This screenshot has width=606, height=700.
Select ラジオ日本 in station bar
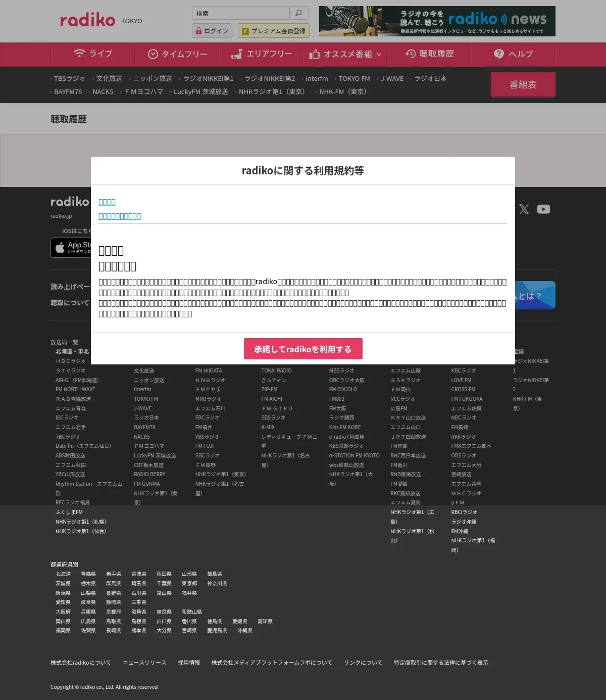(431, 79)
